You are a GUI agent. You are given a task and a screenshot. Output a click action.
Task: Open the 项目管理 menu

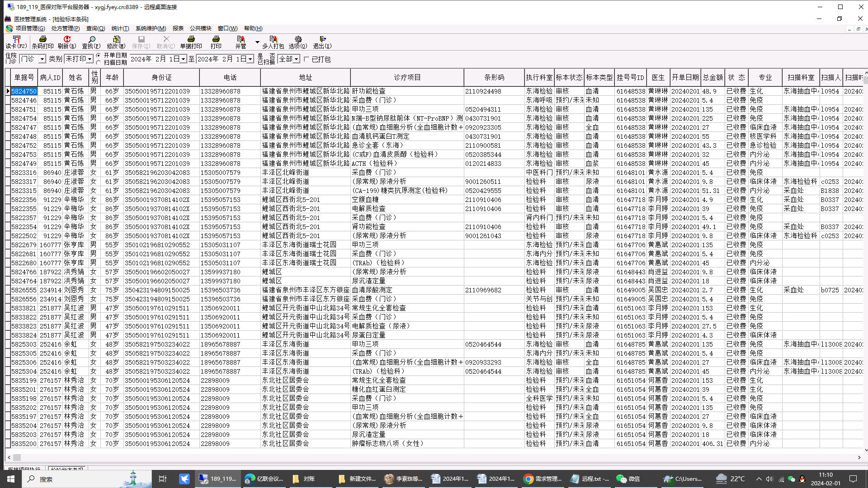tap(30, 28)
